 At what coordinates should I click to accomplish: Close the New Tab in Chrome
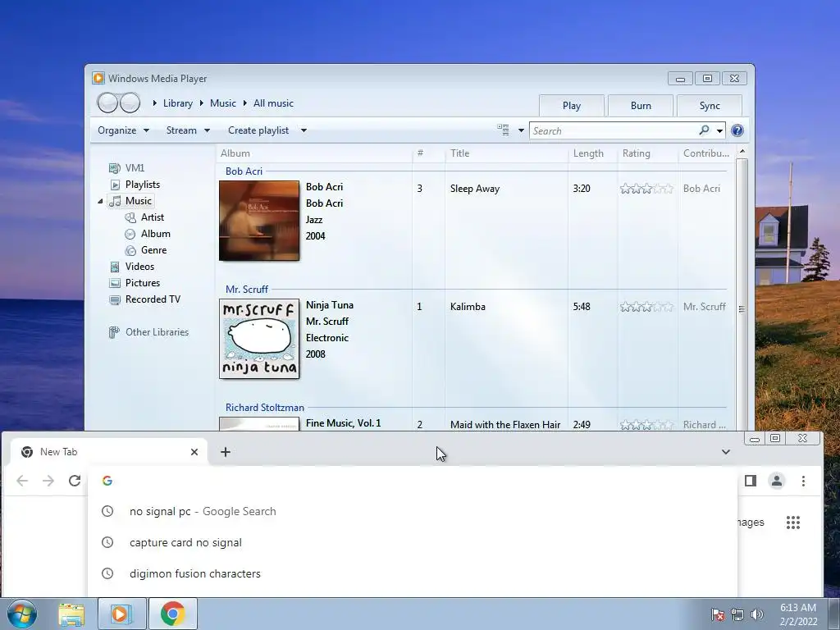[x=194, y=452]
